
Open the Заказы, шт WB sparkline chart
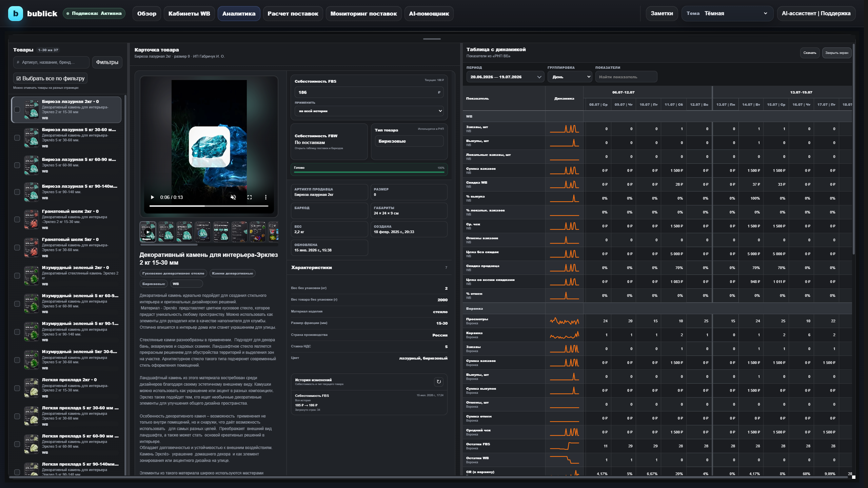(x=564, y=129)
